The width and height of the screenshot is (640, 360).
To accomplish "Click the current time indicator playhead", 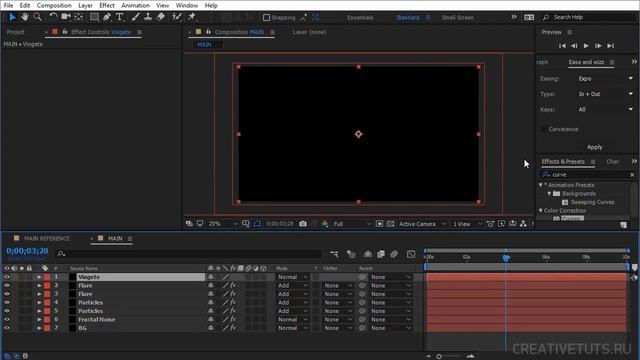I will (x=506, y=258).
